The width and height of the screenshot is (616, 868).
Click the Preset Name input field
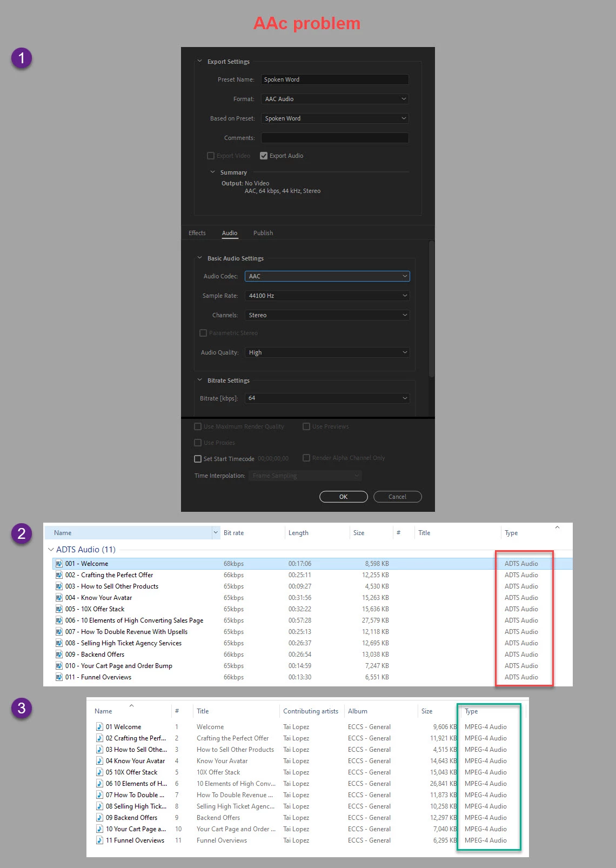tap(335, 79)
